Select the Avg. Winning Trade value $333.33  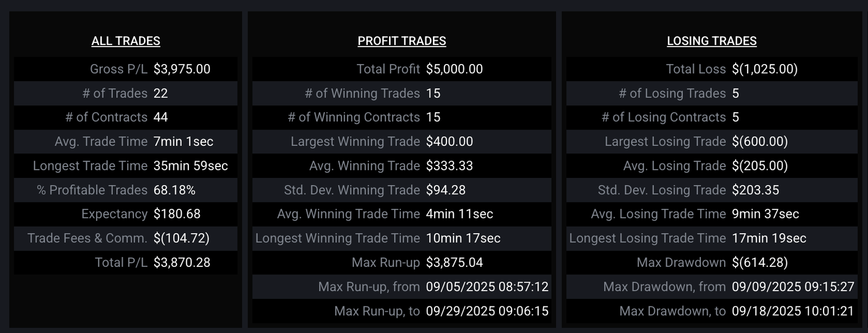coord(449,166)
